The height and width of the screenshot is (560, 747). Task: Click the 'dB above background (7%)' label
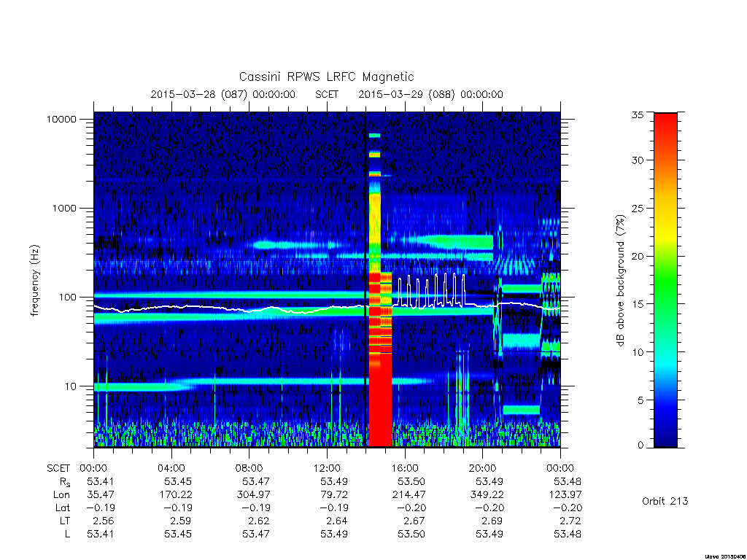pos(620,281)
